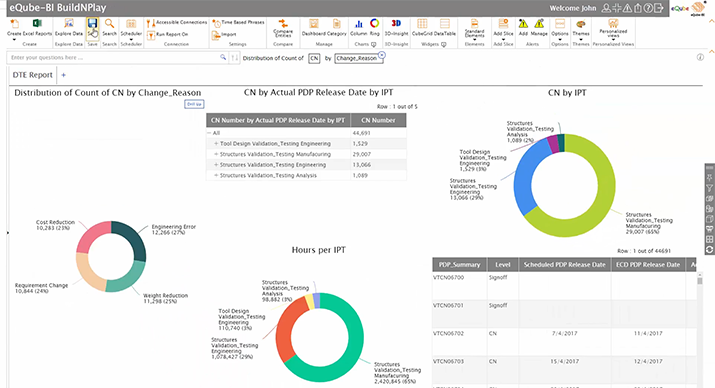Click the Engineering Error ring segment
The height and width of the screenshot is (388, 715).
(x=136, y=240)
